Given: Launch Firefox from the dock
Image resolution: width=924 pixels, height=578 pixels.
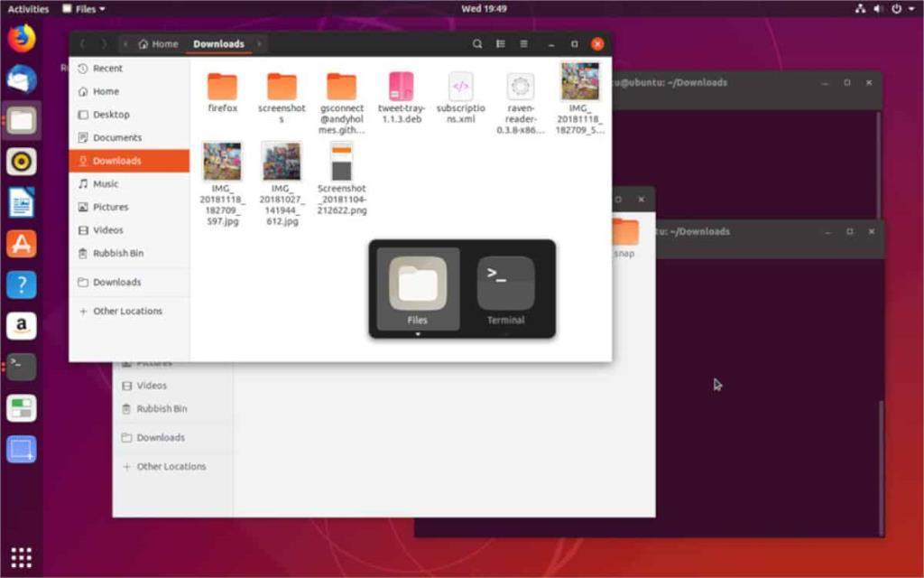Looking at the screenshot, I should (22, 38).
